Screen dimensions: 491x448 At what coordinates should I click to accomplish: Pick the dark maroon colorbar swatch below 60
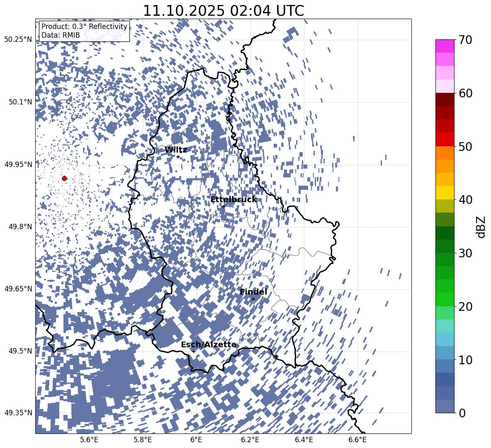point(445,99)
